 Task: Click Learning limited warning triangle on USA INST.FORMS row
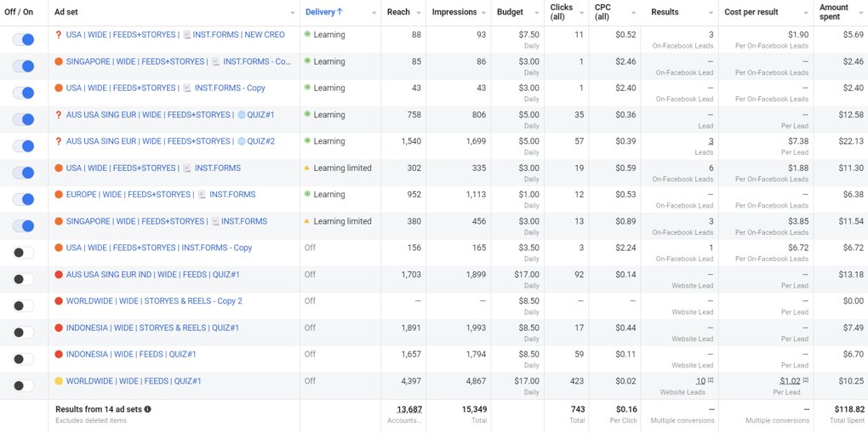point(307,168)
